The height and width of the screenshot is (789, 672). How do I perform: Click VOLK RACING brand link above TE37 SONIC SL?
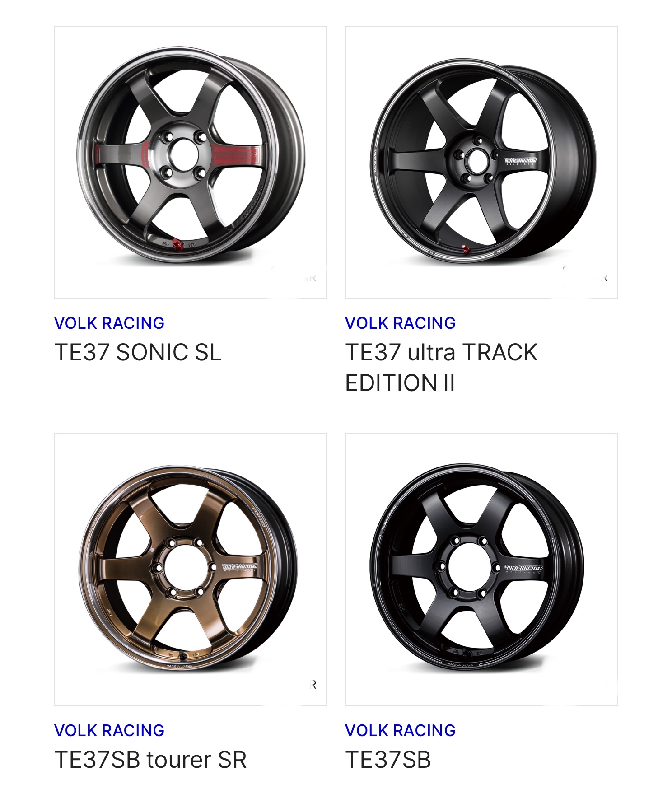(109, 323)
